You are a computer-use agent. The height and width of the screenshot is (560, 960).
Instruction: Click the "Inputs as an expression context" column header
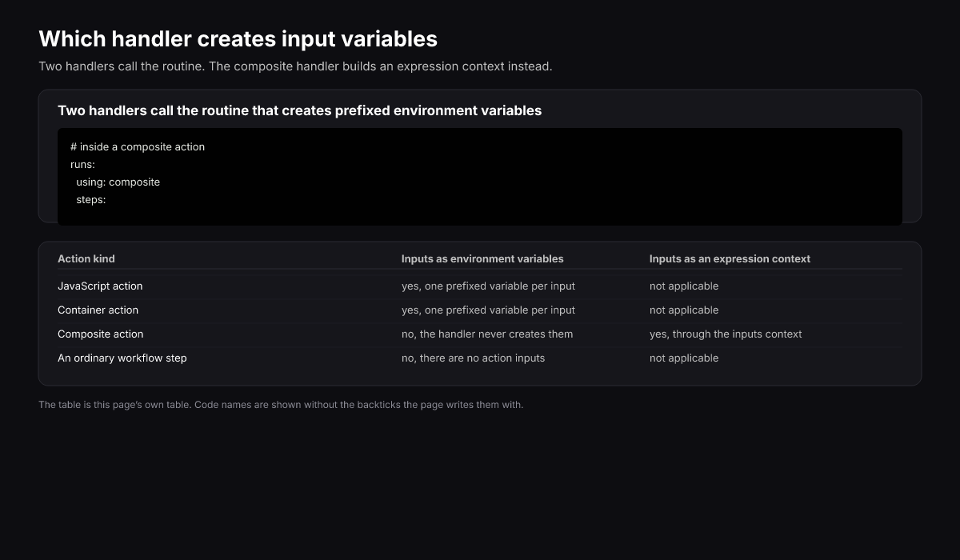(x=730, y=258)
